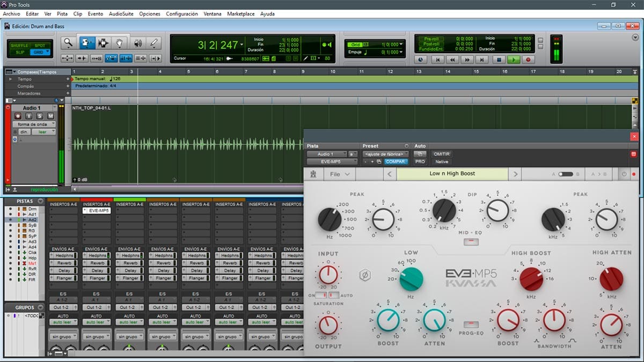The width and height of the screenshot is (644, 362).
Task: Open the Archivo menu
Action: (11, 14)
